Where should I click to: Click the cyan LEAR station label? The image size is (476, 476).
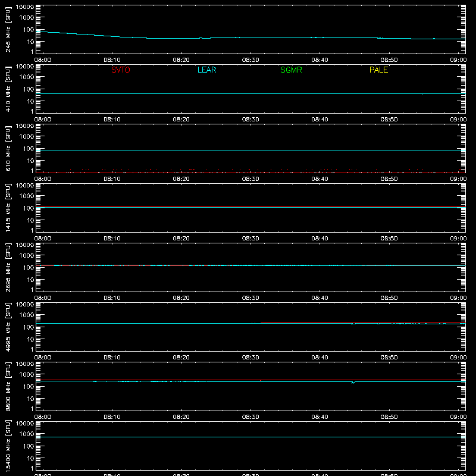206,70
